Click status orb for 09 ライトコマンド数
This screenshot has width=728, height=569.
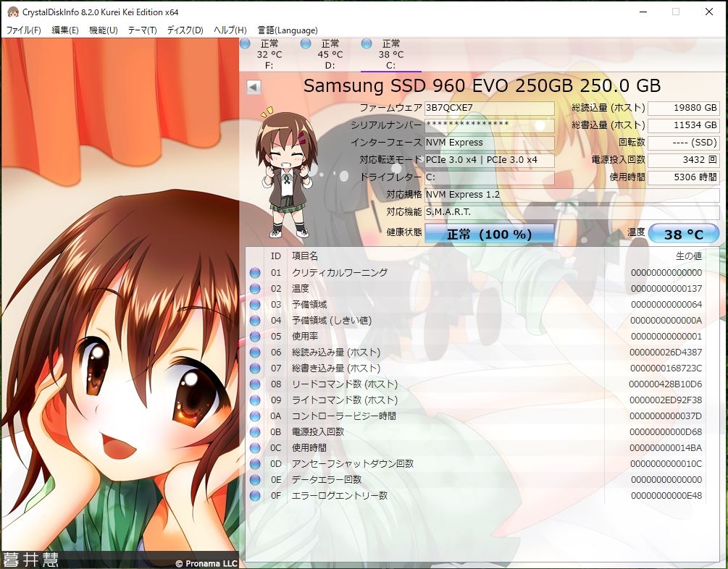(x=255, y=400)
